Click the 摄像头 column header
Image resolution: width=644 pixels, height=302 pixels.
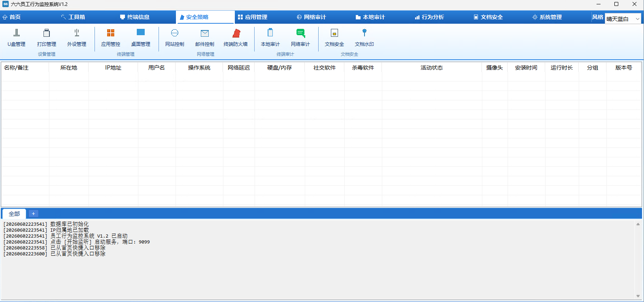(x=495, y=68)
